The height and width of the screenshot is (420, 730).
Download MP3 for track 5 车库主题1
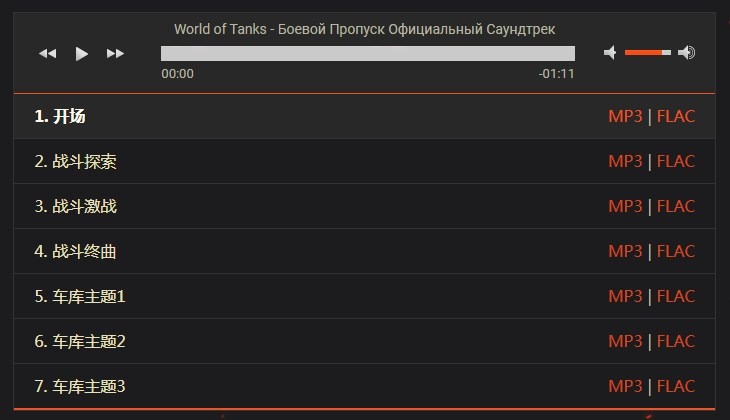pyautogui.click(x=625, y=296)
